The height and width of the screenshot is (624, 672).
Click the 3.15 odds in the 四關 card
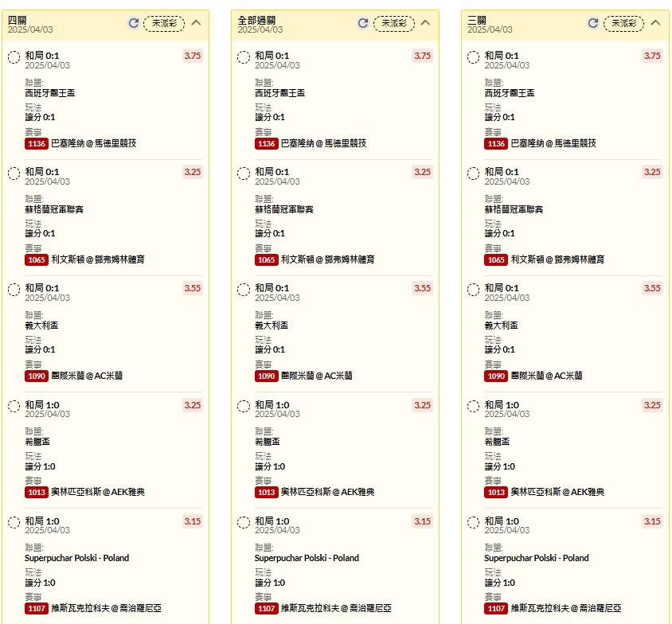(x=193, y=521)
